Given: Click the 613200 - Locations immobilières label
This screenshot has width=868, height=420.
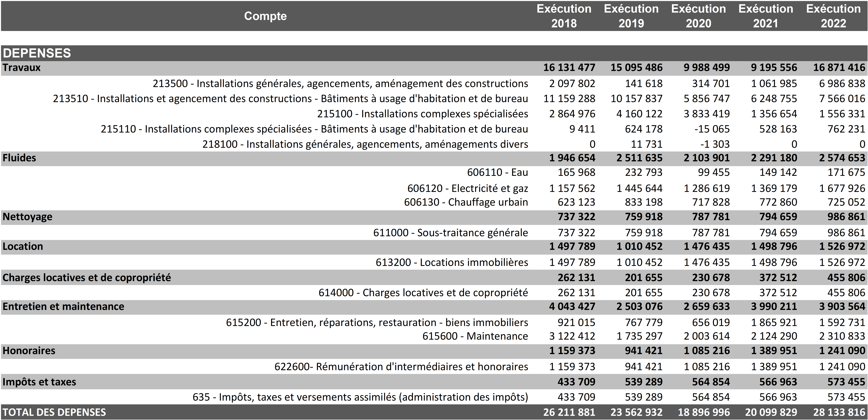Looking at the screenshot, I should (452, 262).
